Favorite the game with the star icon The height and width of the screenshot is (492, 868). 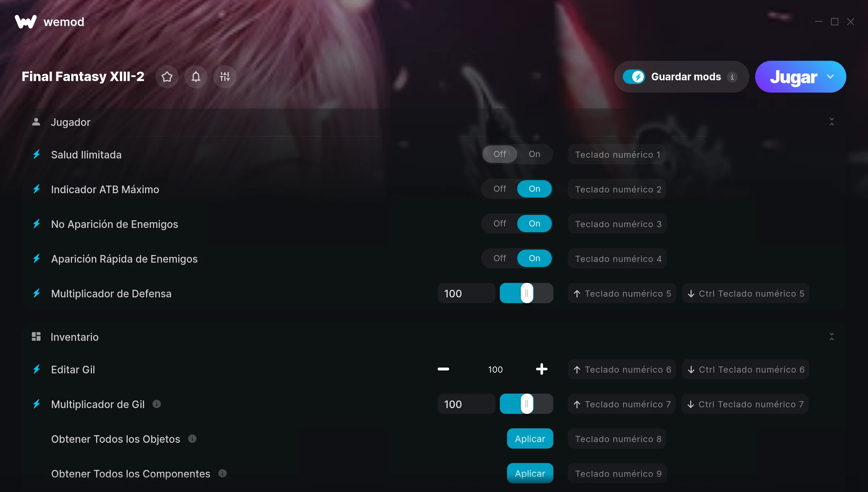coord(167,77)
